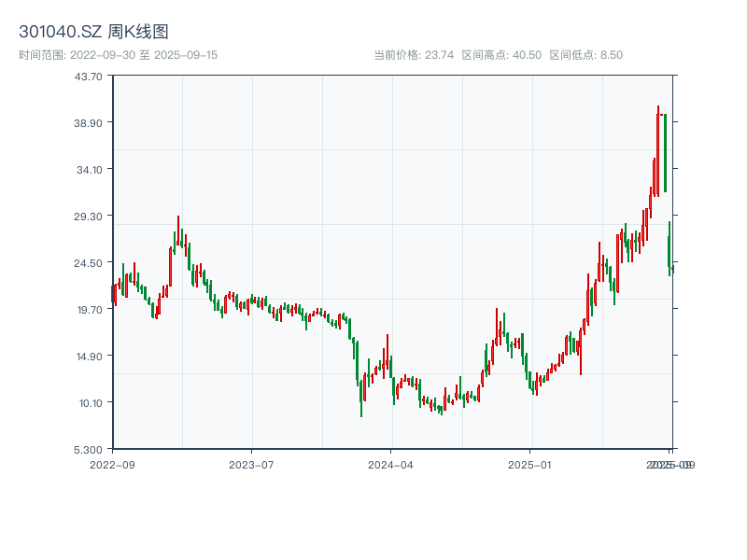Viewport: 747px width, 560px height.
Task: Click the 2024-04 x-axis label
Action: [390, 465]
